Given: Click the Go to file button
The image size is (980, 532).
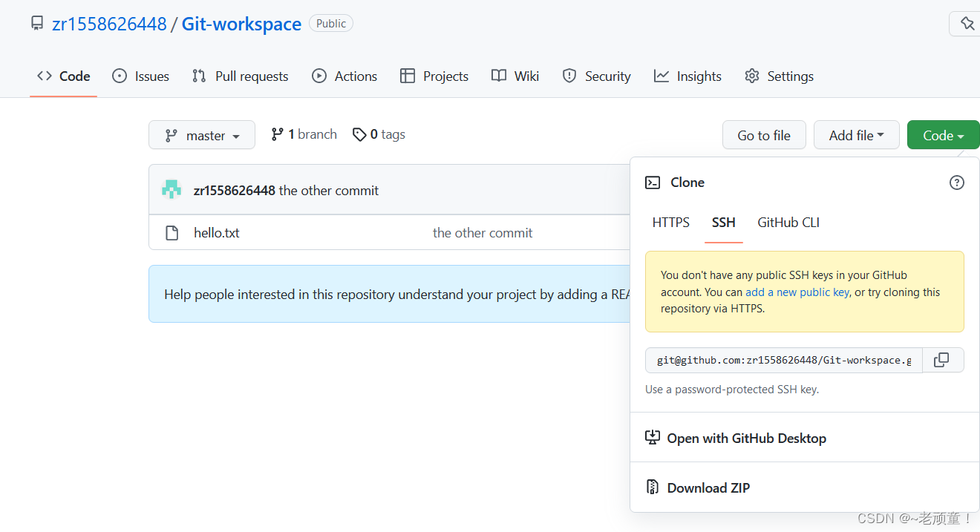Looking at the screenshot, I should coord(764,135).
